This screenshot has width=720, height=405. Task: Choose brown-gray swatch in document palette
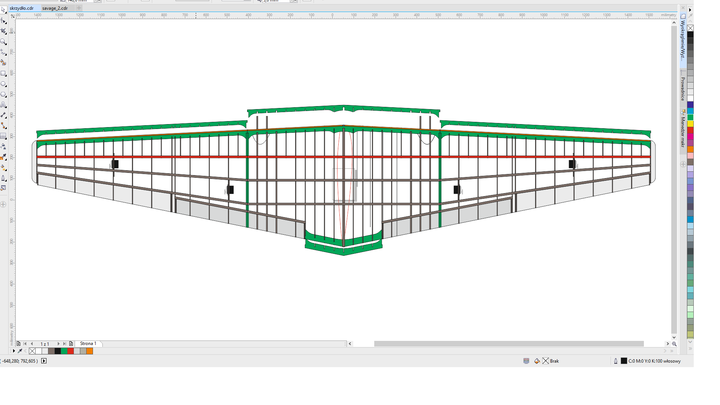[x=51, y=351]
